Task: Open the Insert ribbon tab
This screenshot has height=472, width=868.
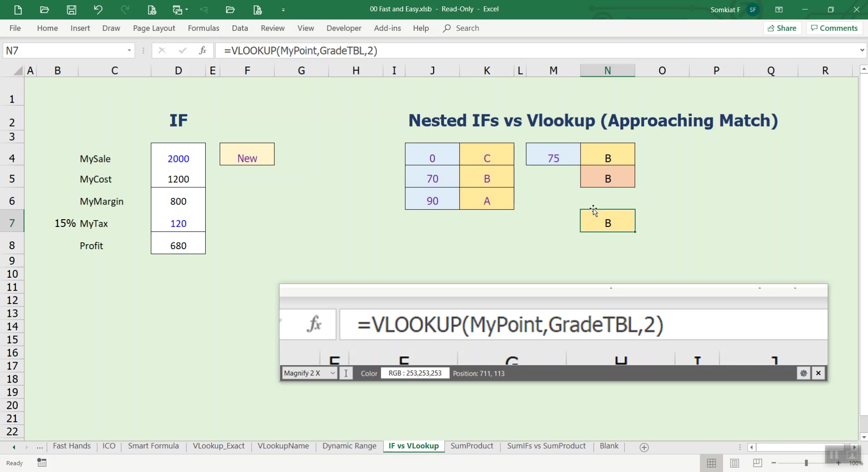Action: [80, 28]
